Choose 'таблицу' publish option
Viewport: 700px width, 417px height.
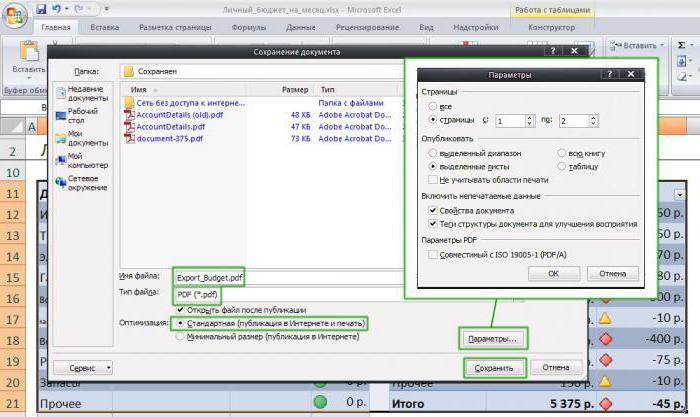pos(562,167)
